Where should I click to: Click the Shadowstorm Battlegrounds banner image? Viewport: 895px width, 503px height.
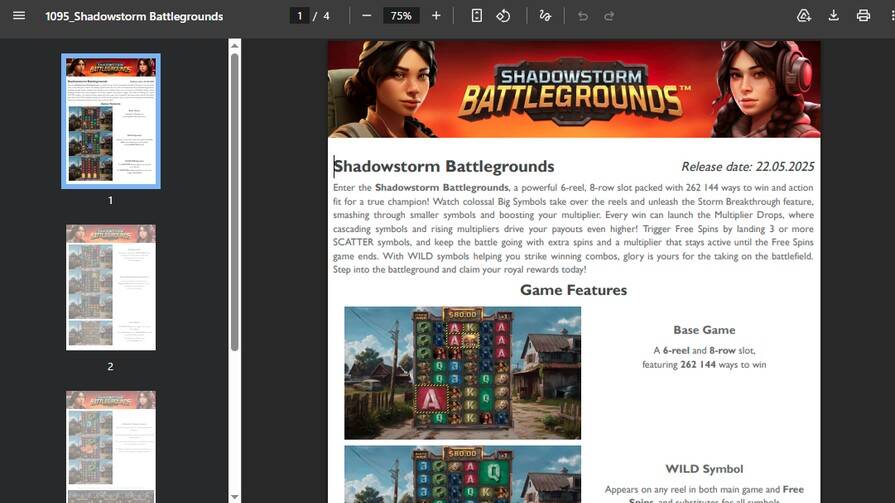574,89
